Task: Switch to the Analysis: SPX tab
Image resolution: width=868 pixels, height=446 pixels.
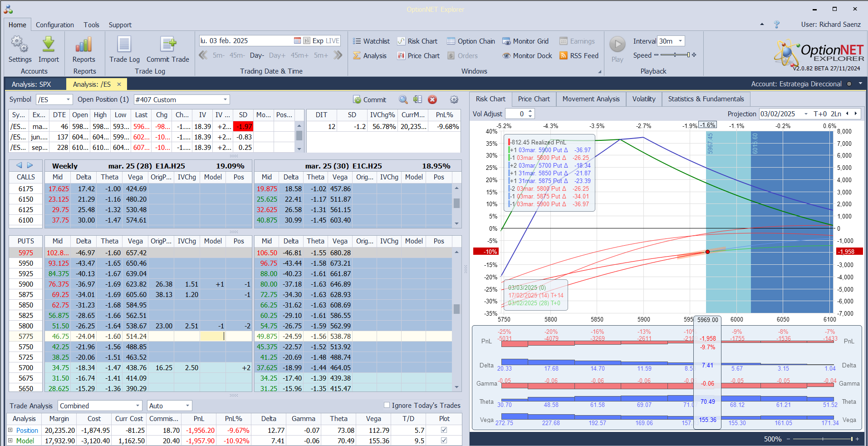Action: 31,84
